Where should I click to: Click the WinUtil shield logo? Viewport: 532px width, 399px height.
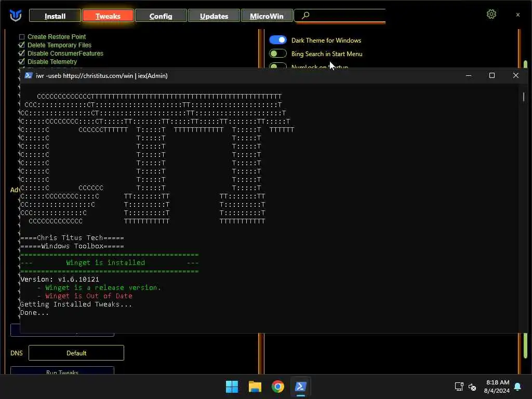click(x=16, y=15)
